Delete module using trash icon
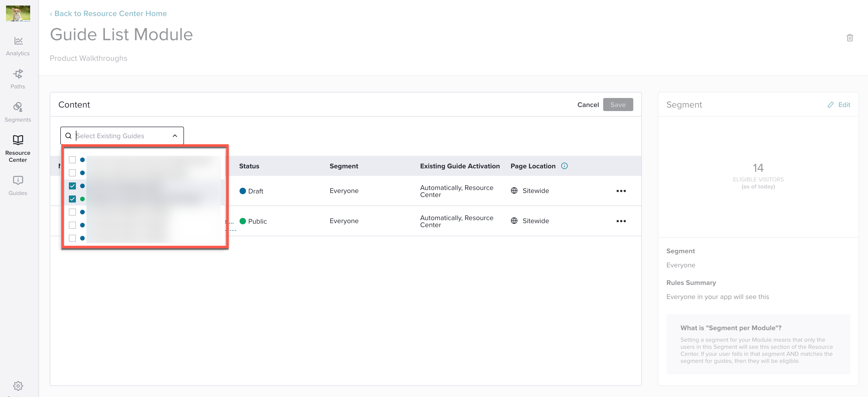This screenshot has width=868, height=397. 849,37
